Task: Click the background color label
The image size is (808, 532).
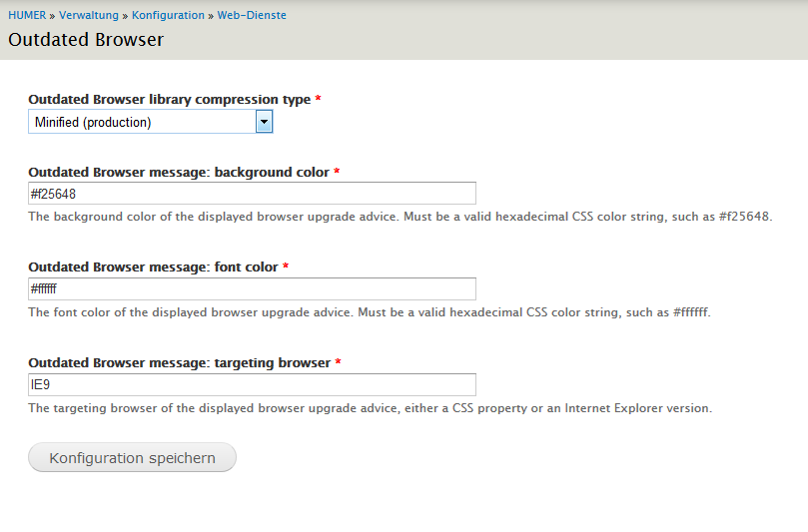Action: [x=179, y=172]
